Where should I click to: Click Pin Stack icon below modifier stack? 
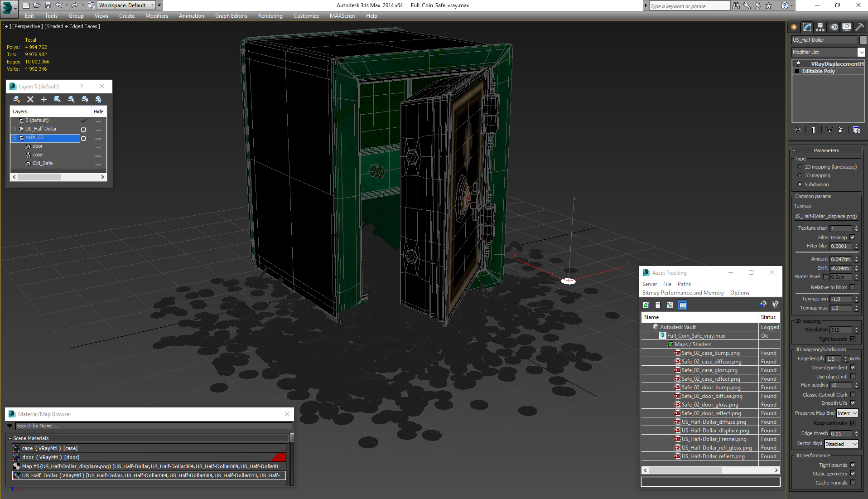[798, 130]
